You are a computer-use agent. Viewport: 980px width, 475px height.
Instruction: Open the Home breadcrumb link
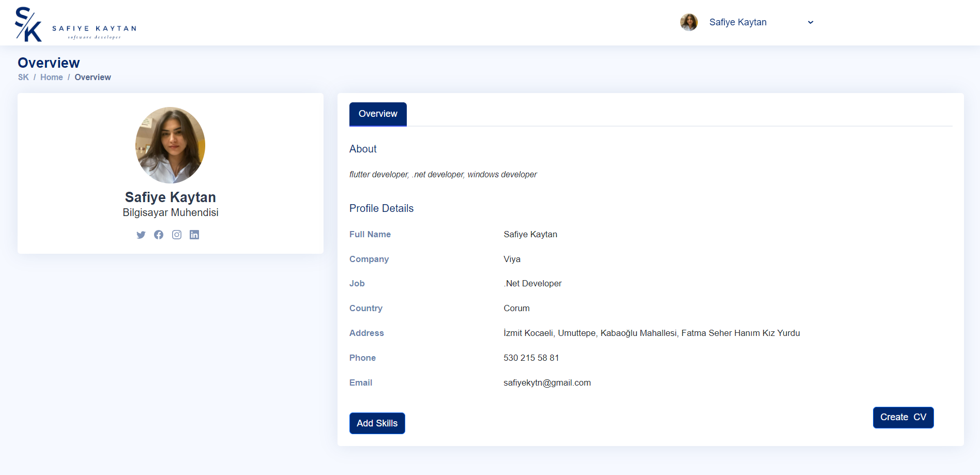tap(52, 77)
